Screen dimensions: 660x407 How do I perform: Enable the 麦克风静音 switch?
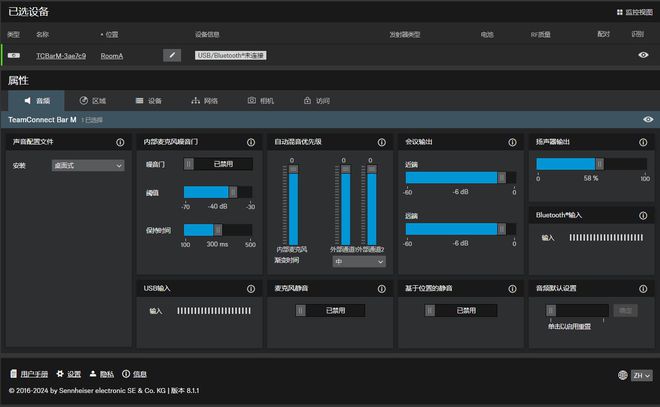click(x=330, y=311)
